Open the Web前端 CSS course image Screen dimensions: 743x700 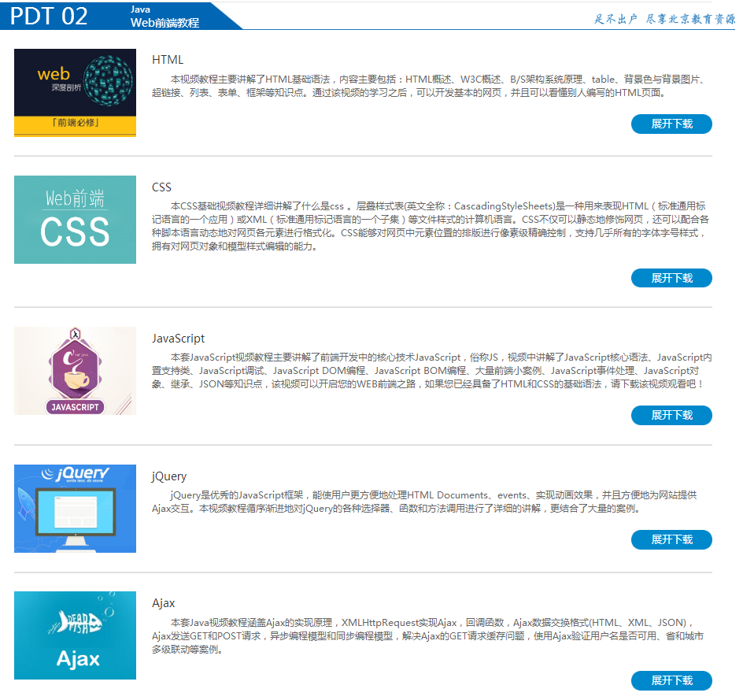(x=75, y=220)
